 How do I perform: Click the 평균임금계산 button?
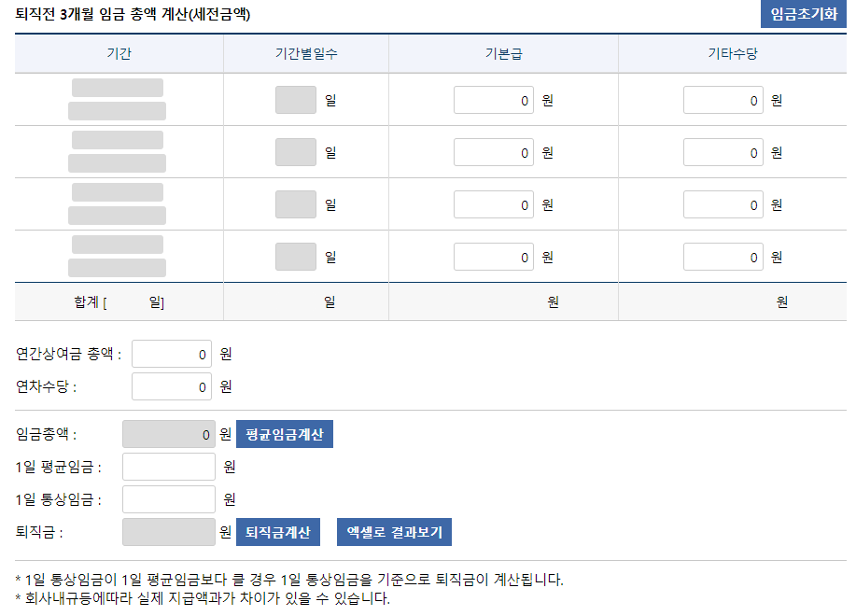click(x=285, y=434)
